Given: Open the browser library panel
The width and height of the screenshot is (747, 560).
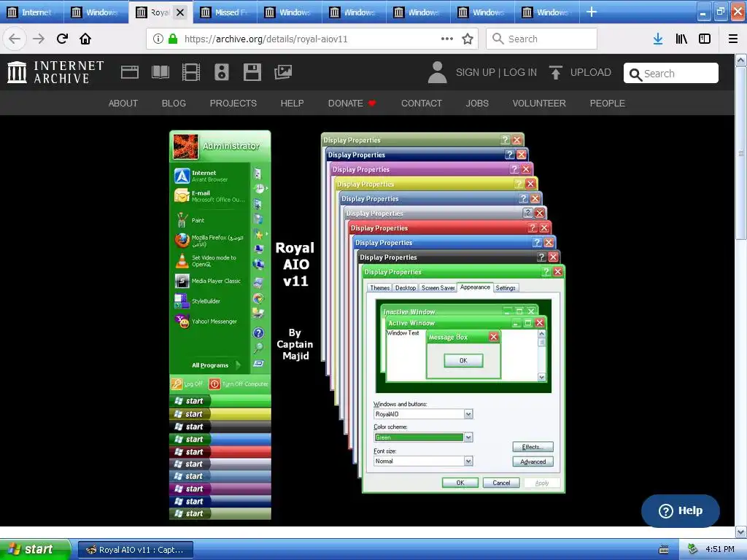Looking at the screenshot, I should [681, 39].
